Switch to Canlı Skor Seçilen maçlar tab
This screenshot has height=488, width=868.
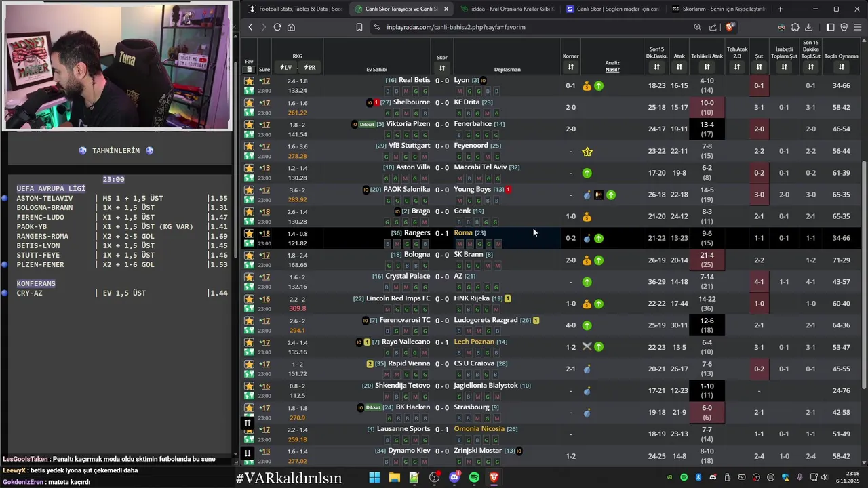[x=612, y=9]
